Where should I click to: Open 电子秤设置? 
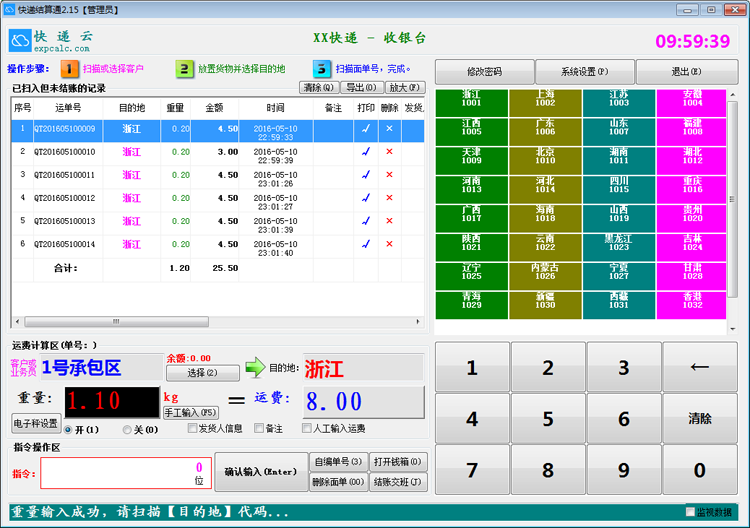(36, 424)
